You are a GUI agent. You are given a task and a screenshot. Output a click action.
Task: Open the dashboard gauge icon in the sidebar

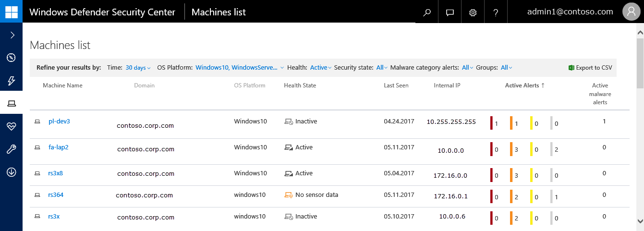click(x=11, y=58)
